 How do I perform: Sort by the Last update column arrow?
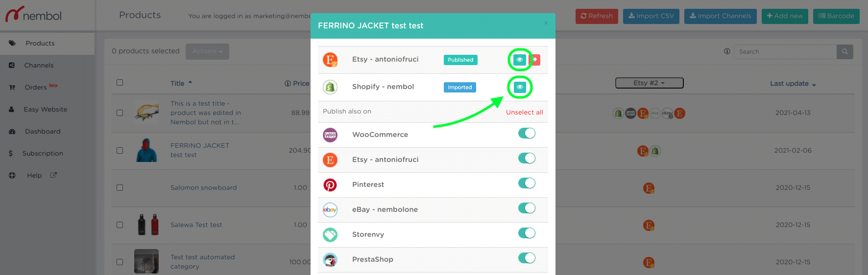814,85
